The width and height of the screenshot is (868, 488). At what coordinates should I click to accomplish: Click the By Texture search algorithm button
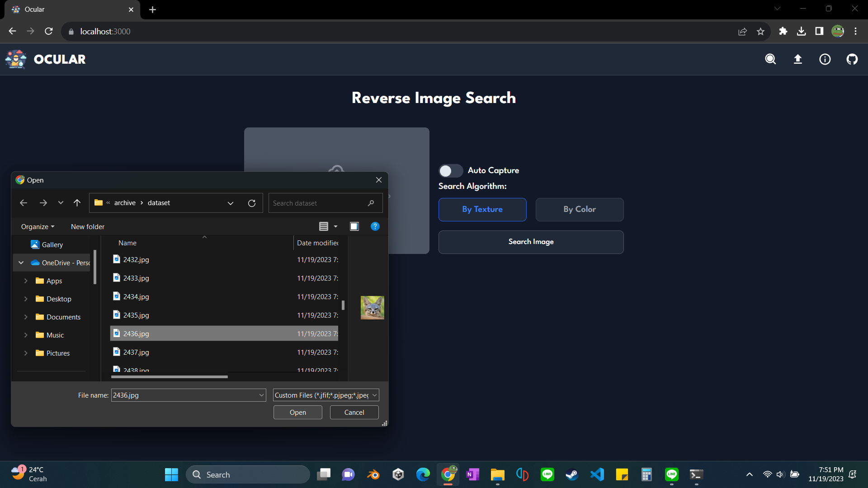(x=483, y=210)
